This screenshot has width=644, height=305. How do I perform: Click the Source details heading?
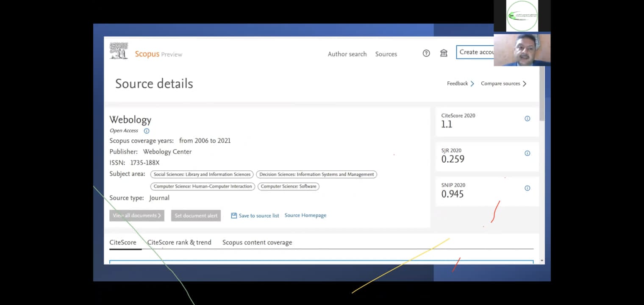coord(154,84)
